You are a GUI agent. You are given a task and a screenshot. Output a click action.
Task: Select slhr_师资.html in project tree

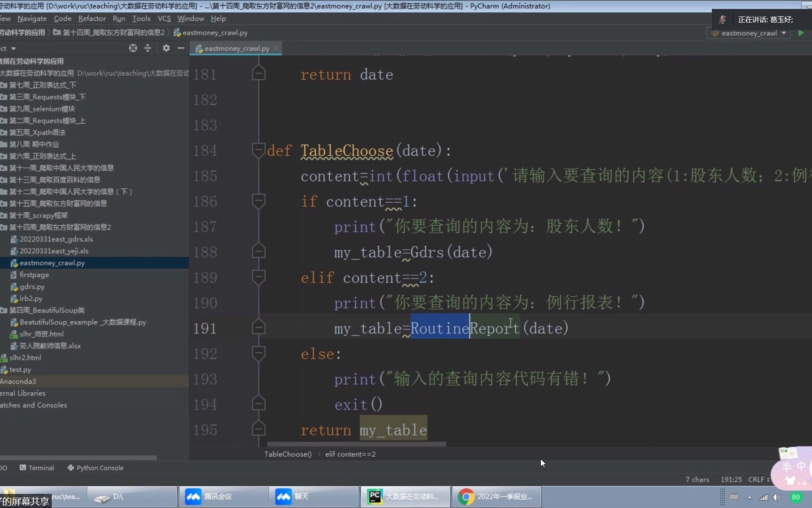click(x=41, y=334)
